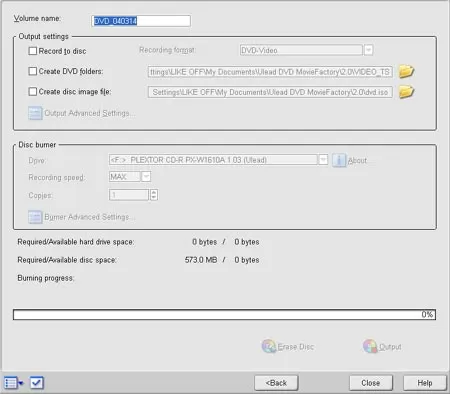Expand the Drive dropdown arrow
The image size is (450, 394).
pyautogui.click(x=323, y=160)
